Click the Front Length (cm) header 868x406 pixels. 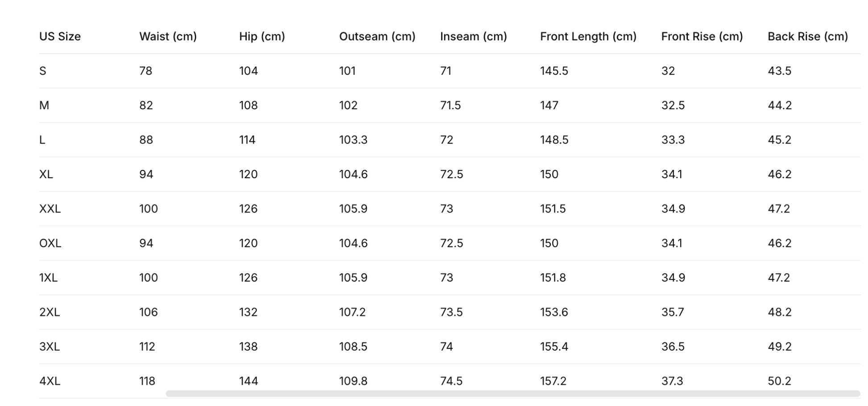[588, 37]
